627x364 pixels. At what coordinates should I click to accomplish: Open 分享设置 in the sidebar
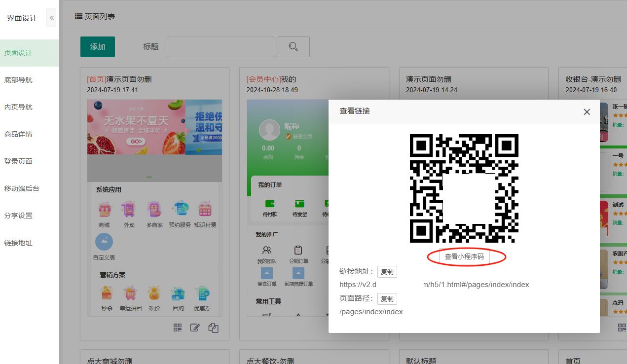click(18, 216)
